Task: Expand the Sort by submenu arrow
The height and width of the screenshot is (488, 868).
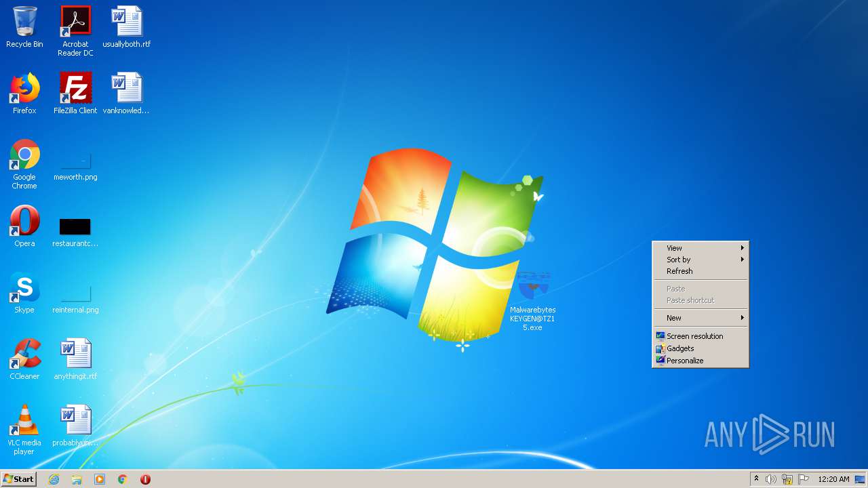Action: (743, 260)
